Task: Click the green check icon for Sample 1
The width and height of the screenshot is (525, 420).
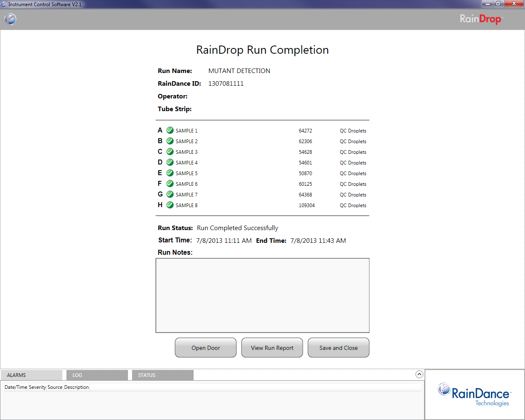Action: (170, 130)
